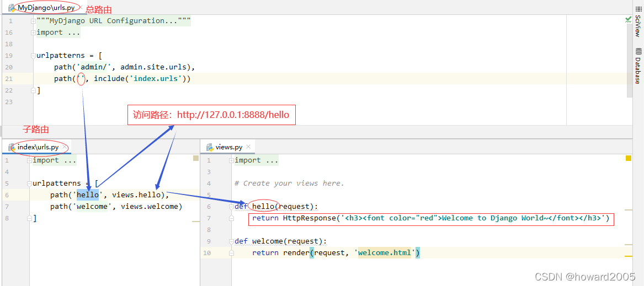This screenshot has width=644, height=286.
Task: Click inspection indicator square in index\urls.py editor
Action: 196,158
